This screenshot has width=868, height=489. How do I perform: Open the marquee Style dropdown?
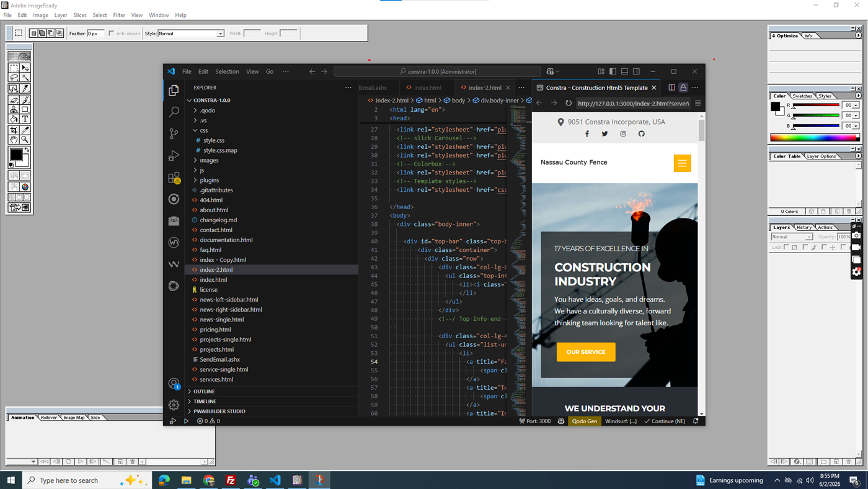[220, 34]
